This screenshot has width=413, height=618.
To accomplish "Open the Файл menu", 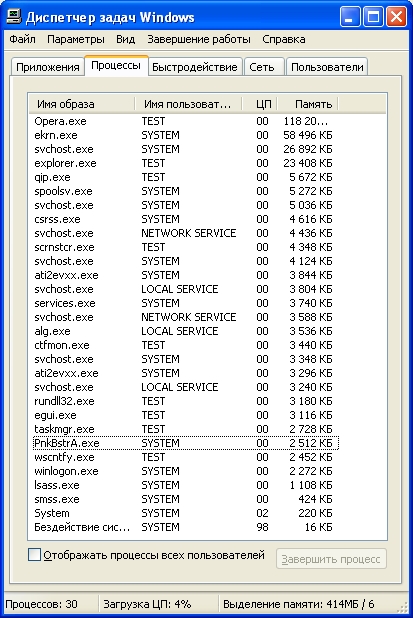I will click(x=22, y=39).
